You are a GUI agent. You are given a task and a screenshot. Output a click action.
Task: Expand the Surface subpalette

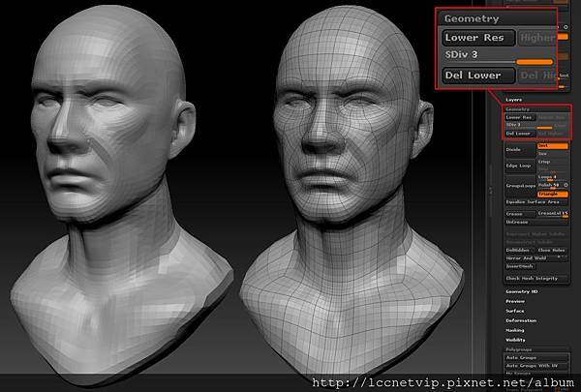[x=515, y=311]
